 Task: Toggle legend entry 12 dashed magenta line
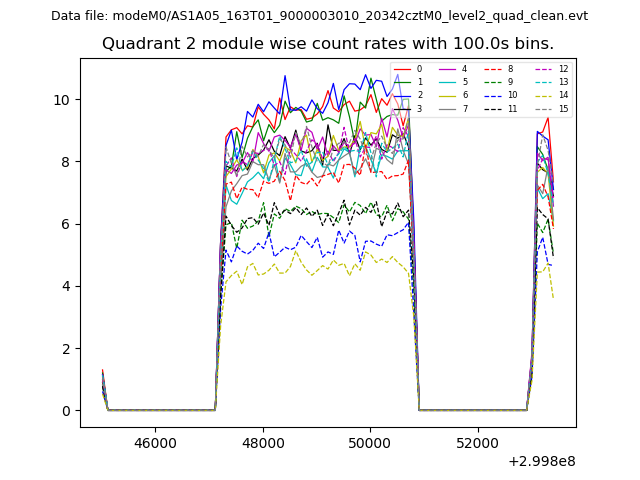pos(542,69)
